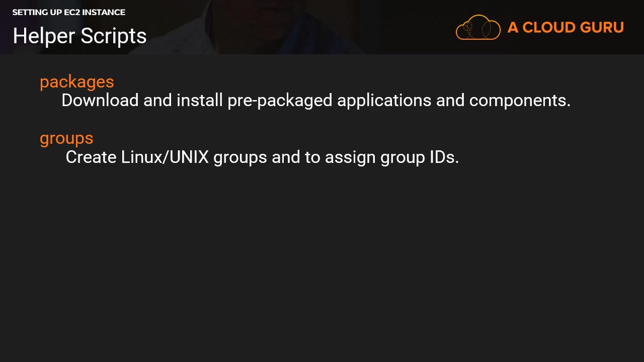Click the 'A CLOUD GURU' brand text
Screen dimensions: 644x362
pos(566,28)
